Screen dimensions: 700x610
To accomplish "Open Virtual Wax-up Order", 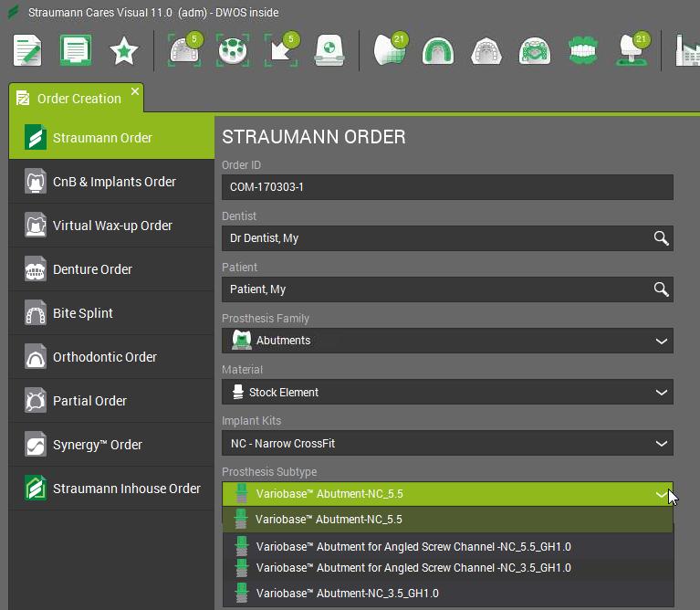I will [x=111, y=226].
